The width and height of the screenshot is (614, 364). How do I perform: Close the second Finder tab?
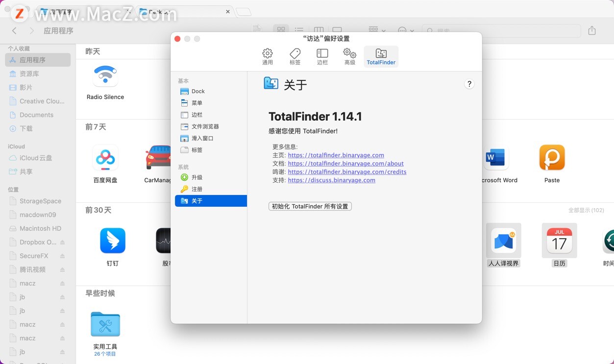click(228, 12)
